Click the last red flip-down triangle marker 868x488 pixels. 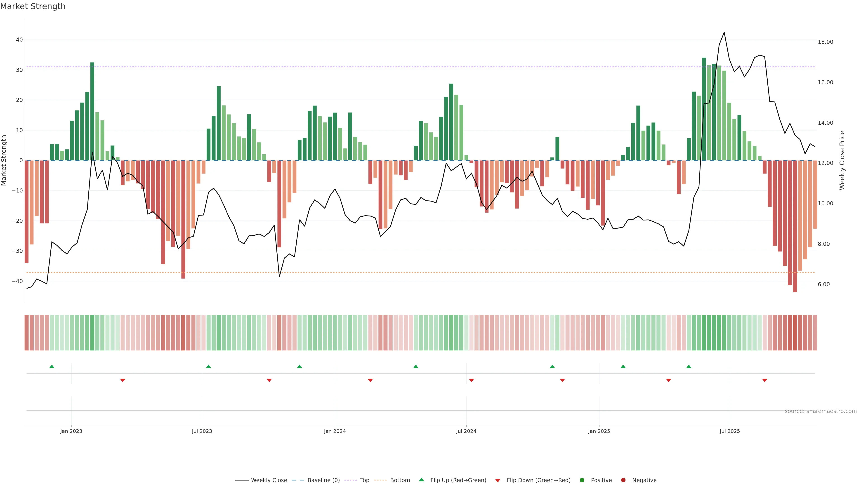click(764, 380)
